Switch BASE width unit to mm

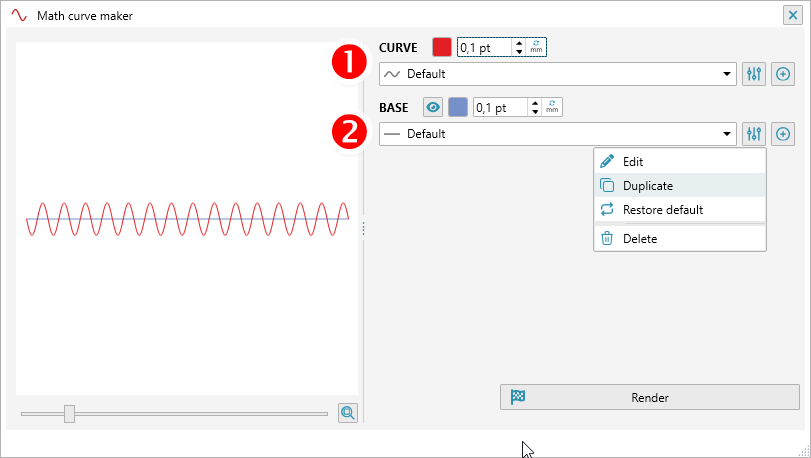point(552,107)
